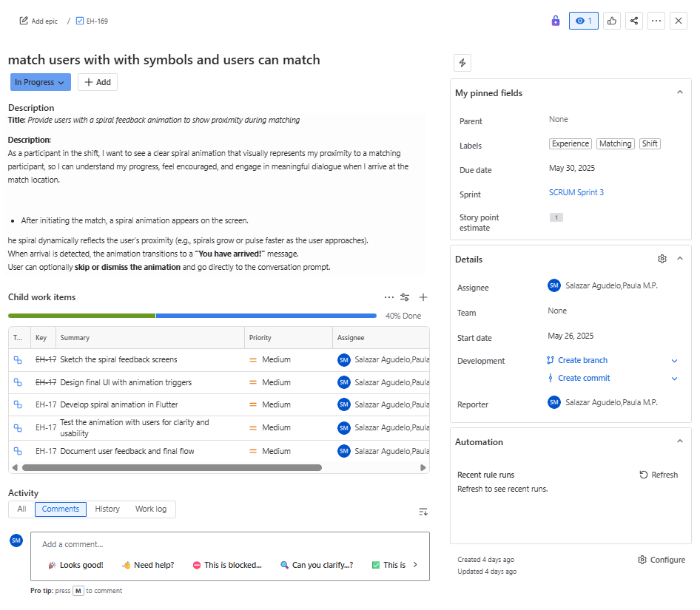Click the child items horizontal scrollbar
This screenshot has width=700, height=610.
click(x=172, y=467)
